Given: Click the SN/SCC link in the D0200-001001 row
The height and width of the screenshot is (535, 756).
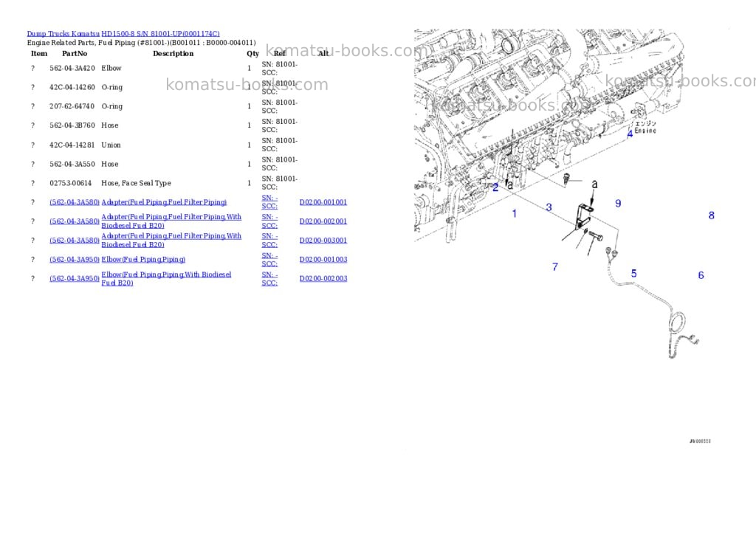Looking at the screenshot, I should 269,202.
